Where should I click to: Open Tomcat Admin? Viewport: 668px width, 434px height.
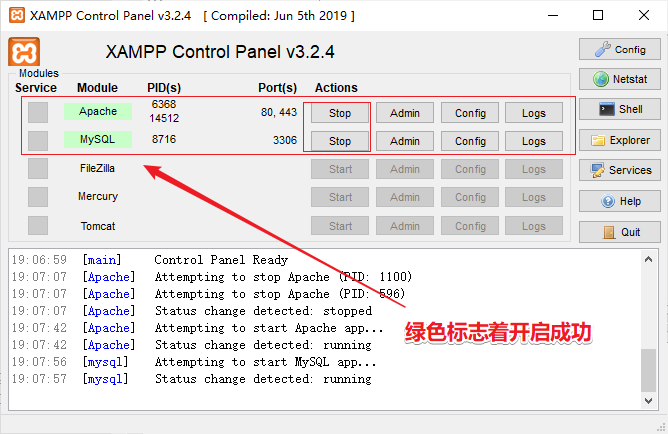(405, 226)
